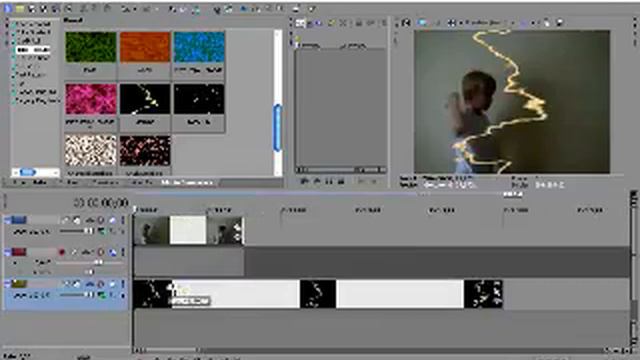This screenshot has width=640, height=360.
Task: Click the Save Snapshot icon in preview toolbar
Action: 560,23
